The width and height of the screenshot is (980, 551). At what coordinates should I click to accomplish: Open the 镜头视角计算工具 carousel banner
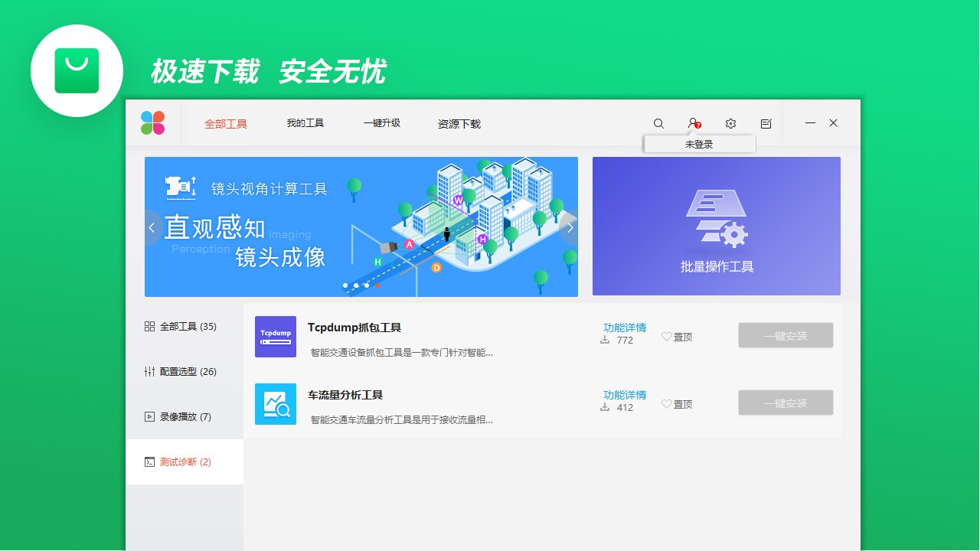click(x=361, y=227)
